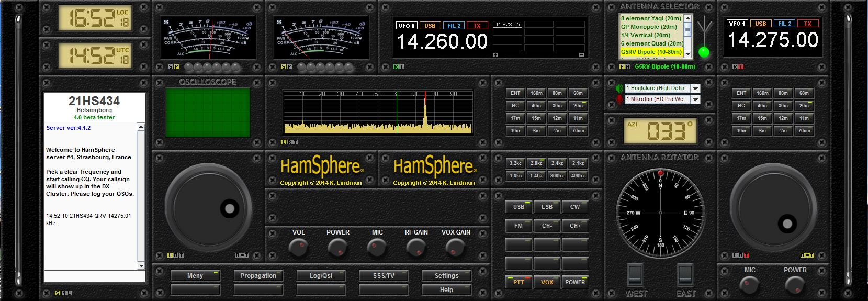The height and width of the screenshot is (301, 868).
Task: Click the CH- channel down button
Action: pos(547,226)
